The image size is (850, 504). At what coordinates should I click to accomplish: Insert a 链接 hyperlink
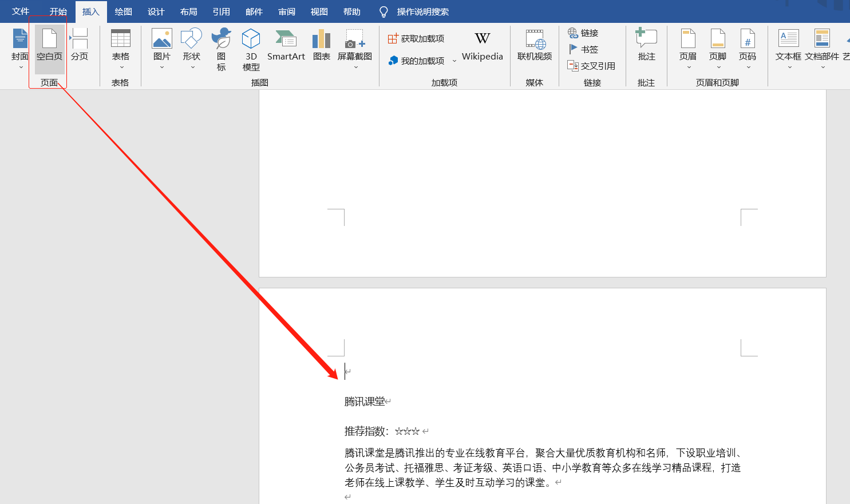point(583,33)
